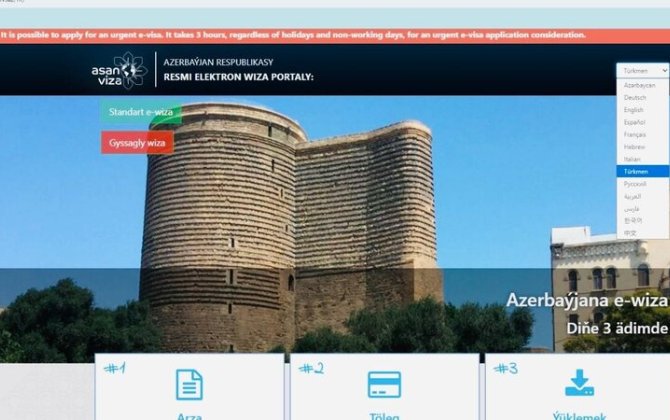670x420 pixels.
Task: Select the Korean 한국어 language option
Action: [x=632, y=220]
